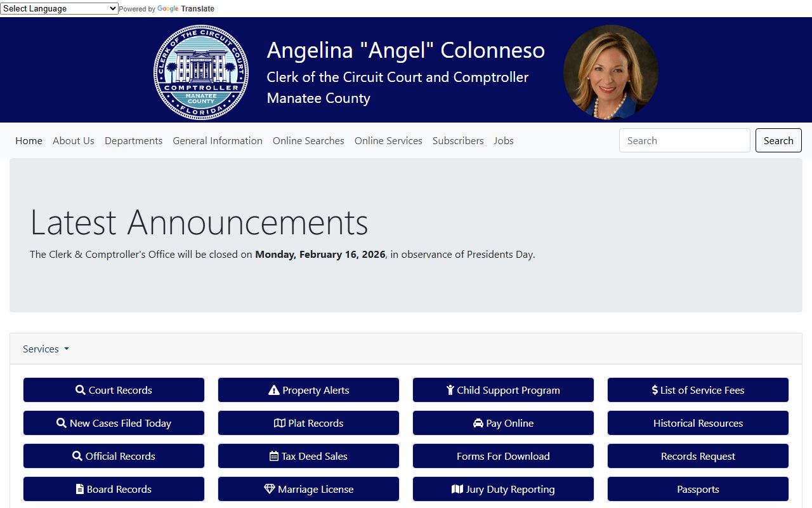The width and height of the screenshot is (812, 508).
Task: Open the Online Services menu
Action: (388, 140)
